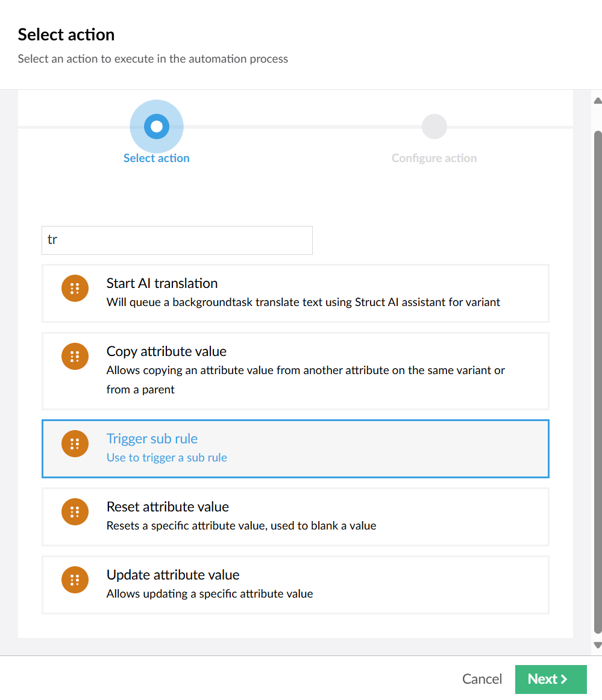Screen dimensions: 602x700
Task: Click the grey Configure action step circle
Action: (434, 127)
